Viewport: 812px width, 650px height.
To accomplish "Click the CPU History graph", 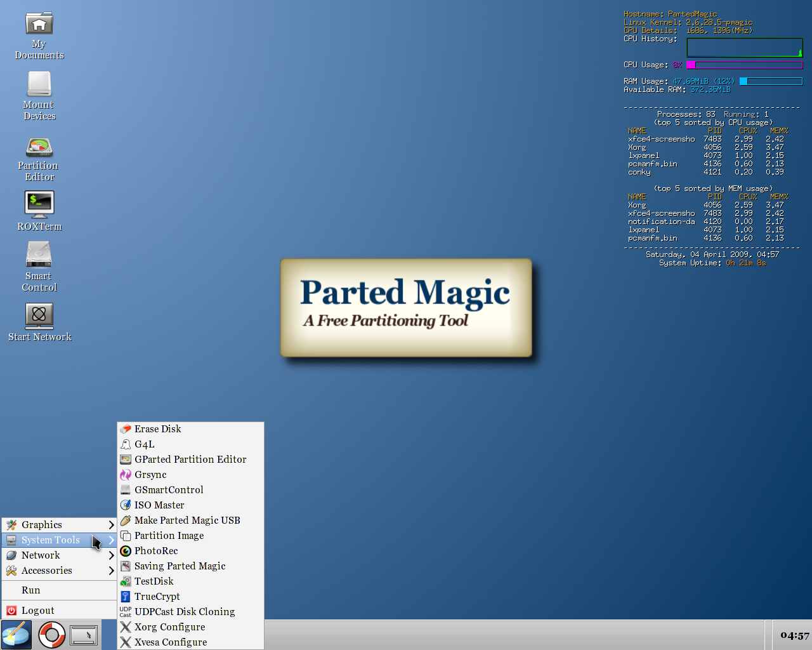I will tap(745, 48).
